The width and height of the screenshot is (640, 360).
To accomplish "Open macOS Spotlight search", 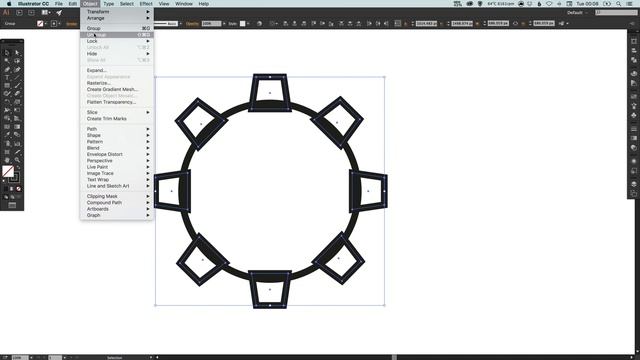I will (x=619, y=4).
